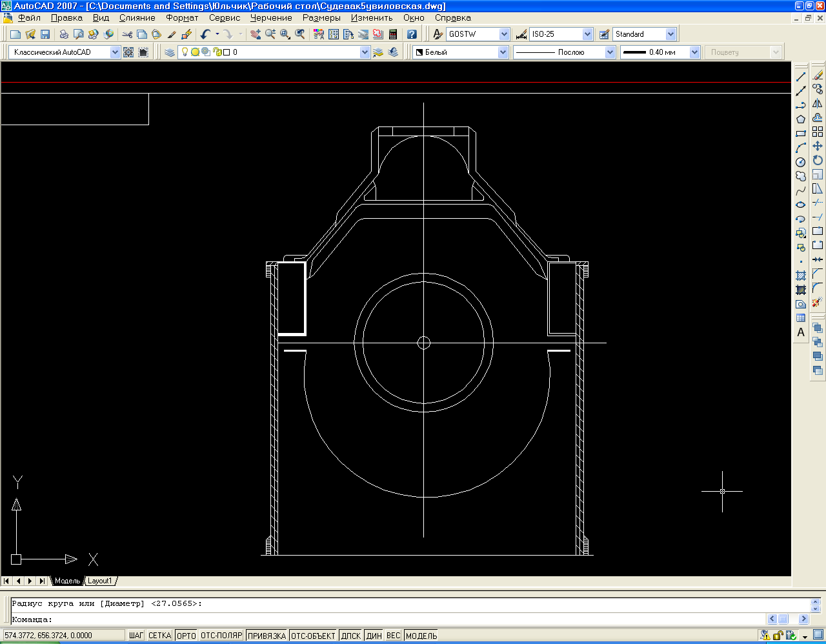Click the Save floppy disk button
Image resolution: width=826 pixels, height=644 pixels.
pyautogui.click(x=45, y=34)
